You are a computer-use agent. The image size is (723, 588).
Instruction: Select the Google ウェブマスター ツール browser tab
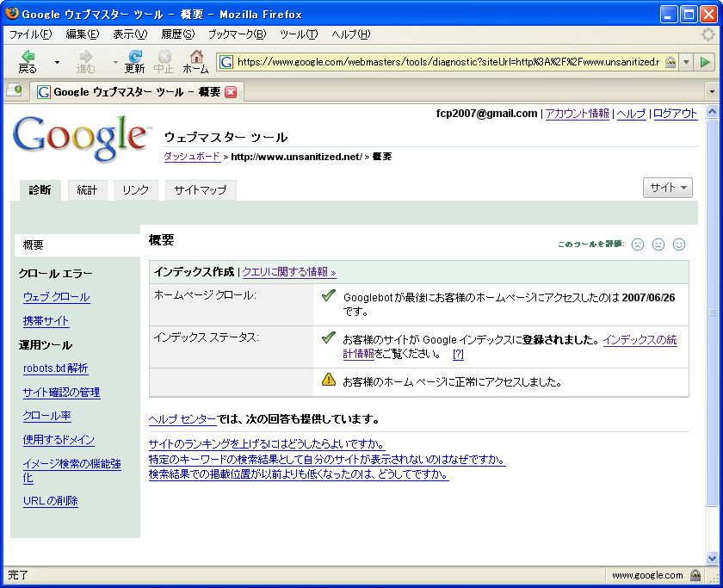(x=137, y=92)
